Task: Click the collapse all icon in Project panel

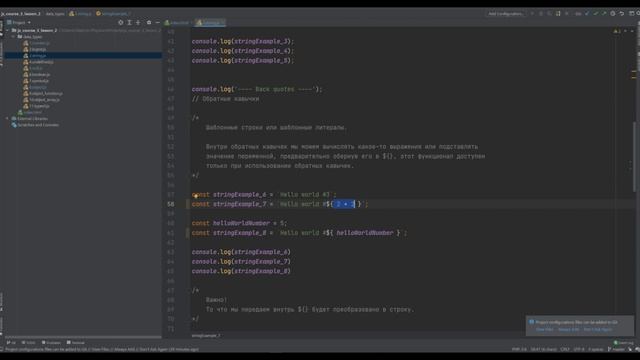Action: pyautogui.click(x=138, y=22)
